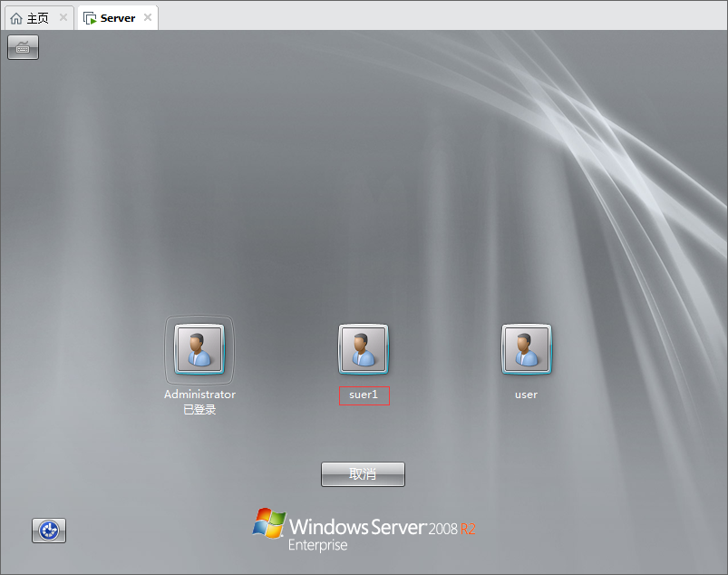Close the Server tab
Screen dimensions: 728x575
click(x=148, y=17)
